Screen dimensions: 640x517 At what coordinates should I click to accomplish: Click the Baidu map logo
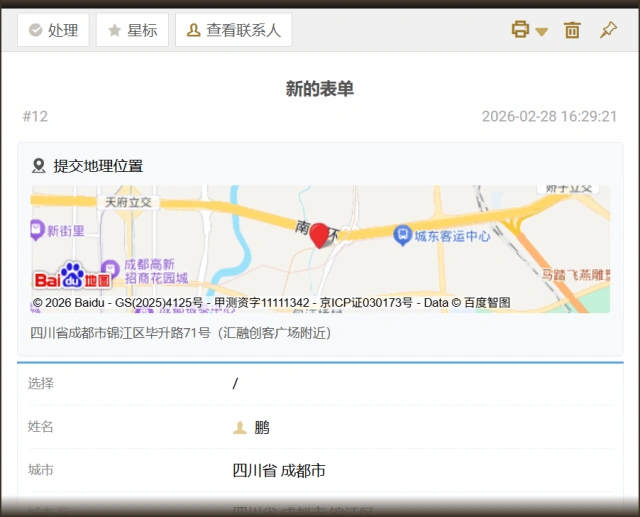pos(71,277)
